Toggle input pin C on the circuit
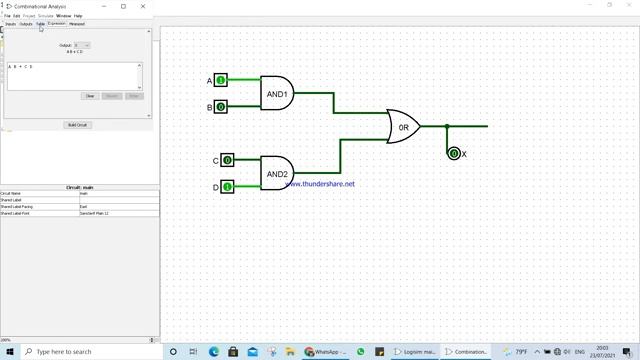This screenshot has width=640, height=360. pyautogui.click(x=227, y=160)
